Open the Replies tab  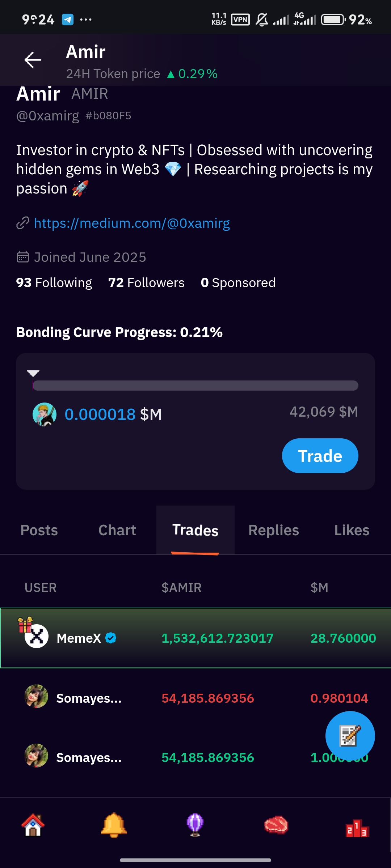click(274, 530)
